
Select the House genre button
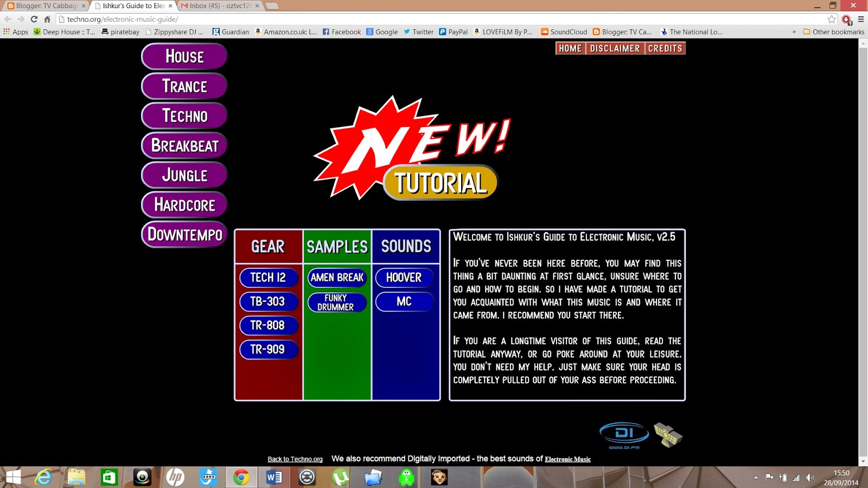coord(184,56)
